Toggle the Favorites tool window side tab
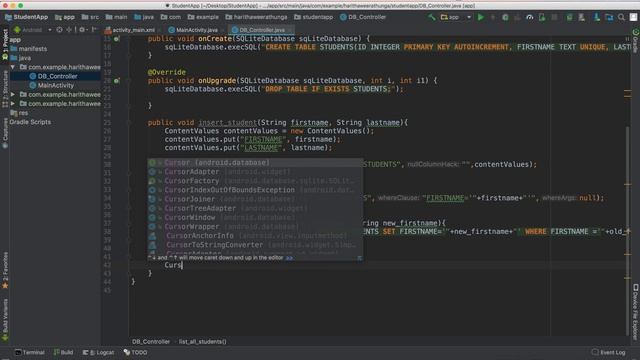Image resolution: width=640 pixels, height=360 pixels. (x=5, y=270)
